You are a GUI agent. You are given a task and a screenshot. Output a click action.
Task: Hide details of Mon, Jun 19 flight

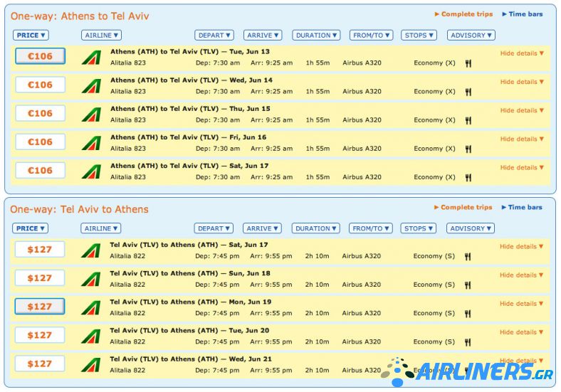[521, 304]
